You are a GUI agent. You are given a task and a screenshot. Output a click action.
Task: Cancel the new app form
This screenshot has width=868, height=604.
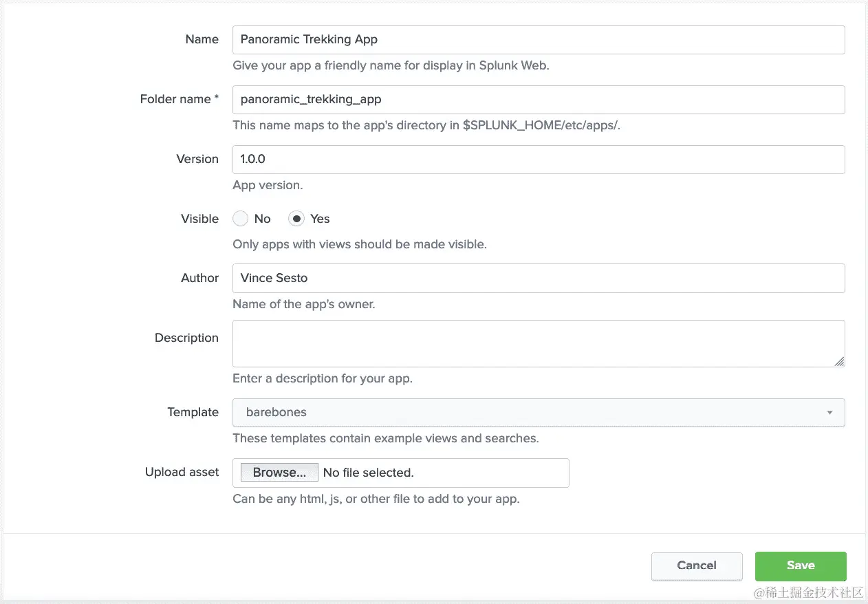point(697,565)
